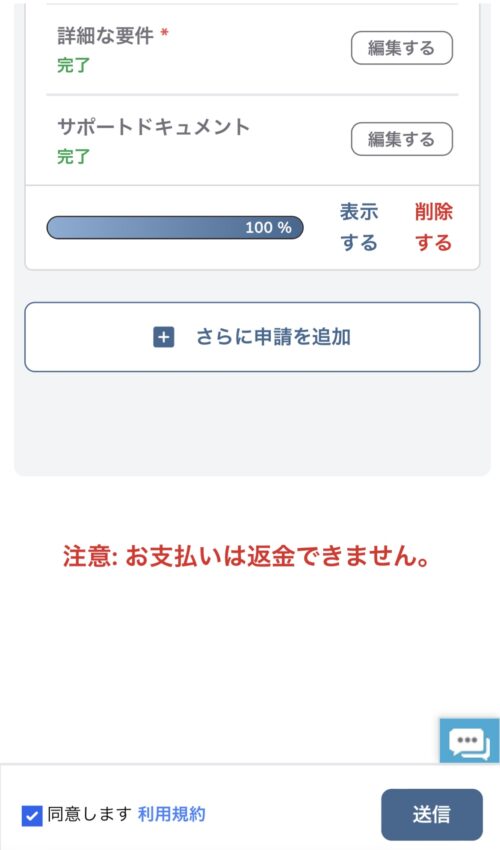Edit the 詳細な要件 section

coord(402,48)
